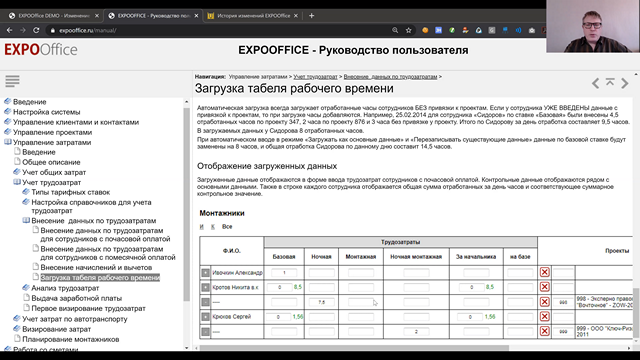Expand Учет общих затрат node
Screen dimensions: 640x360
click(x=17, y=172)
